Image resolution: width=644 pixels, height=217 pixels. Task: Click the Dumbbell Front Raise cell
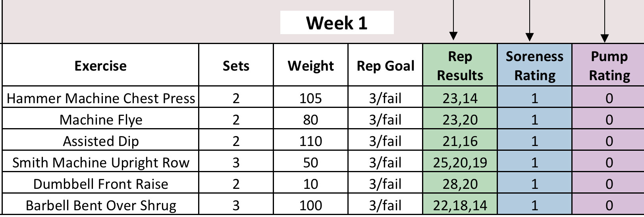(x=101, y=184)
